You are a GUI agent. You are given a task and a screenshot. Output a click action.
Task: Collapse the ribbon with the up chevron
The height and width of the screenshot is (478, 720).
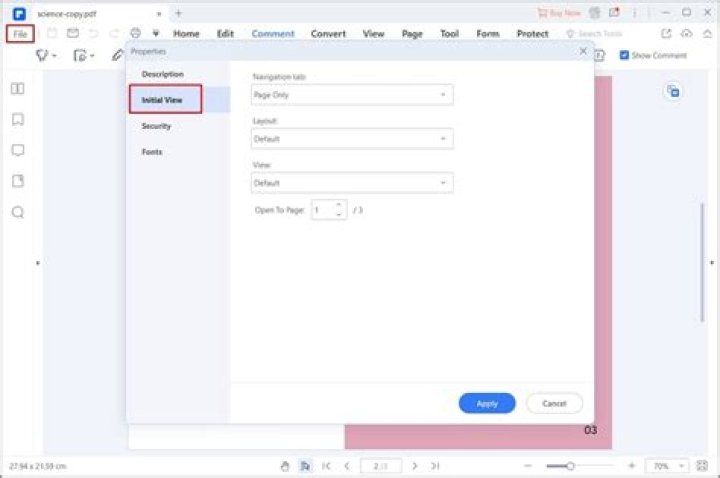tap(707, 34)
